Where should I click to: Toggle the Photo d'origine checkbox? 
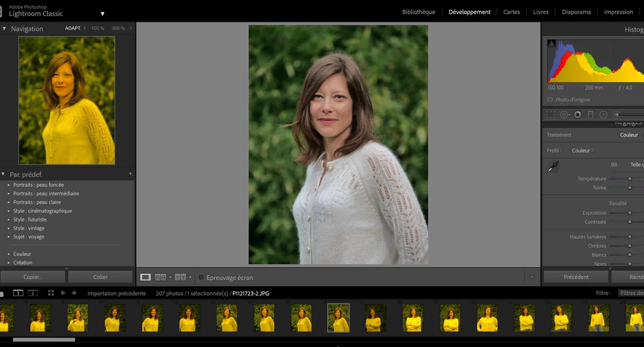[550, 100]
